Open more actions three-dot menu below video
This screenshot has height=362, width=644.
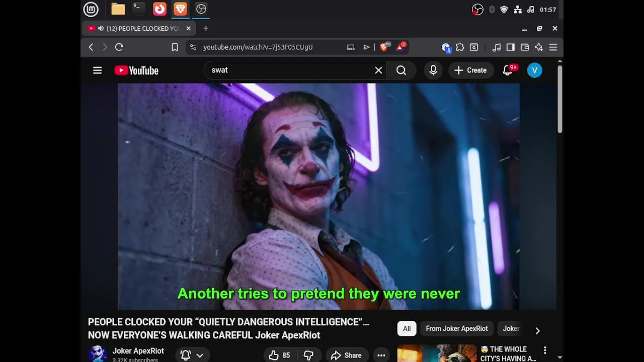(x=381, y=355)
